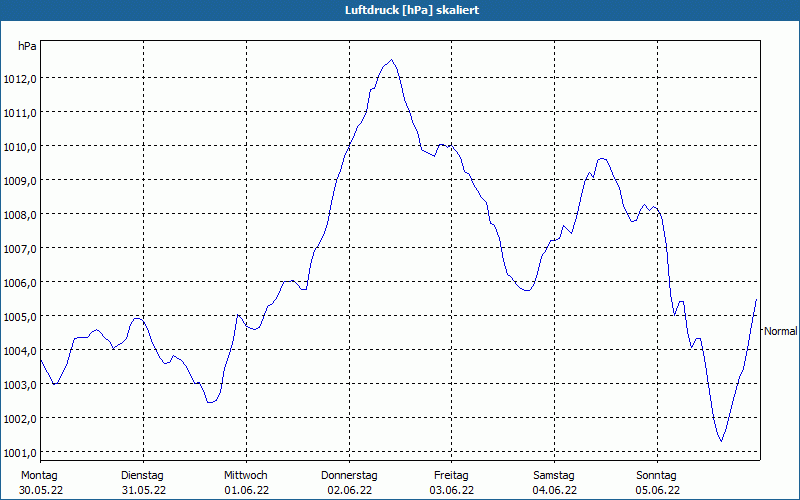Click the 1009,0 axis value

coord(20,181)
